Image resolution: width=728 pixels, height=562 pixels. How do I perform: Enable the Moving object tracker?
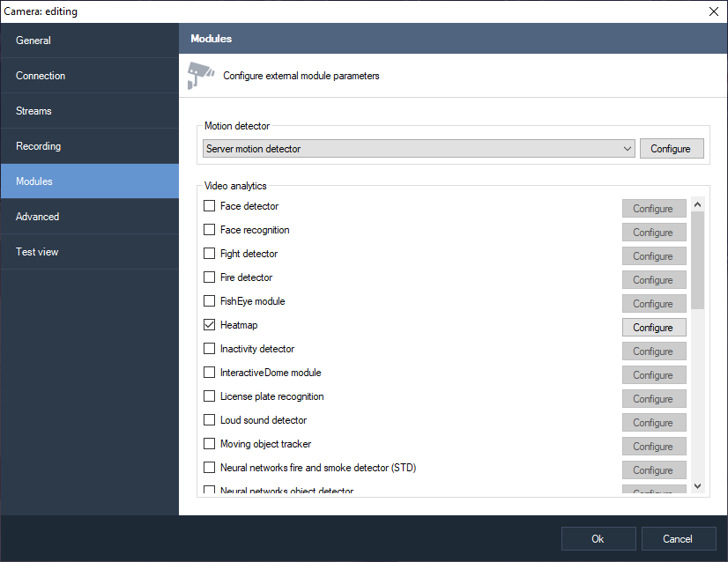[210, 444]
